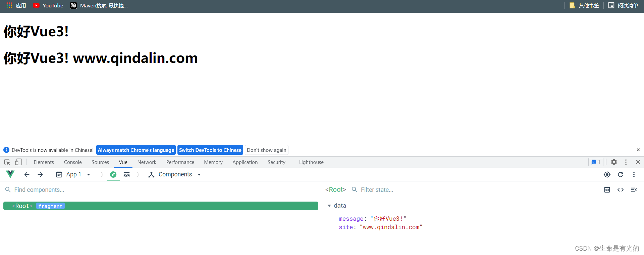
Task: Open the issues counter badge
Action: pos(596,162)
